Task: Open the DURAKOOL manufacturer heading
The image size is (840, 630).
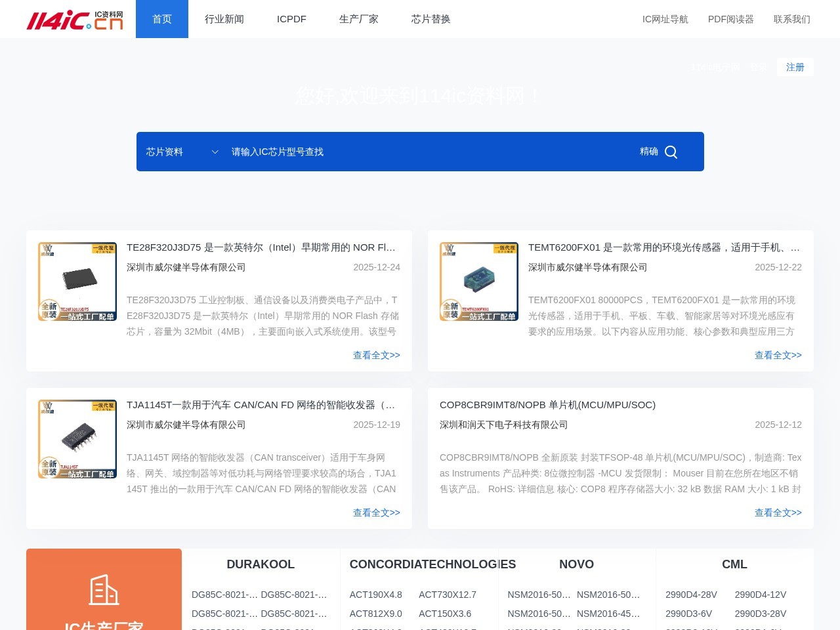Action: (x=261, y=564)
